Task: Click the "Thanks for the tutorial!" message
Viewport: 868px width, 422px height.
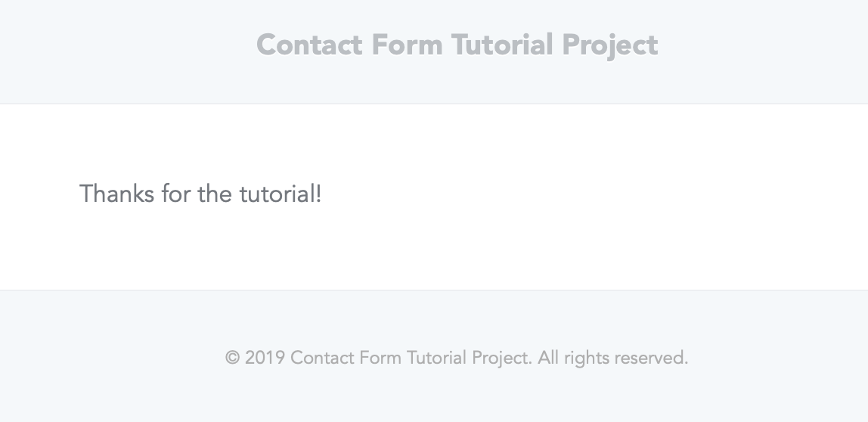Action: coord(200,194)
